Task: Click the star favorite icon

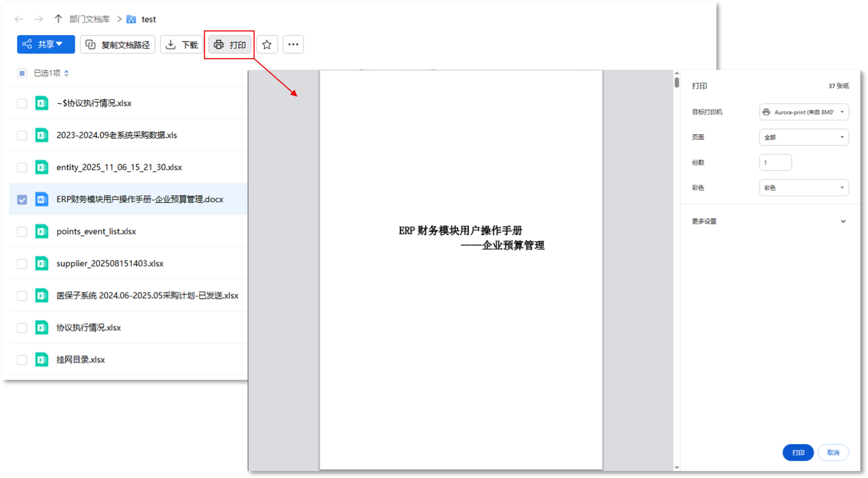Action: [x=267, y=44]
